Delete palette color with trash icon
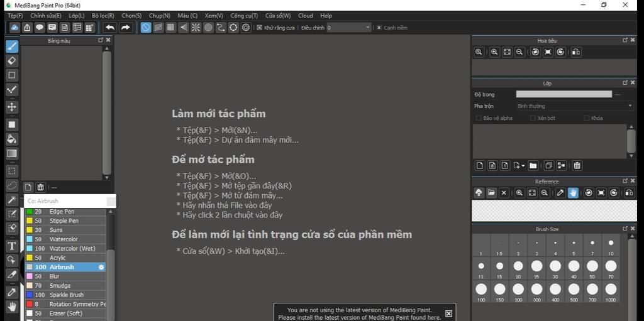The width and height of the screenshot is (644, 321). tap(40, 187)
